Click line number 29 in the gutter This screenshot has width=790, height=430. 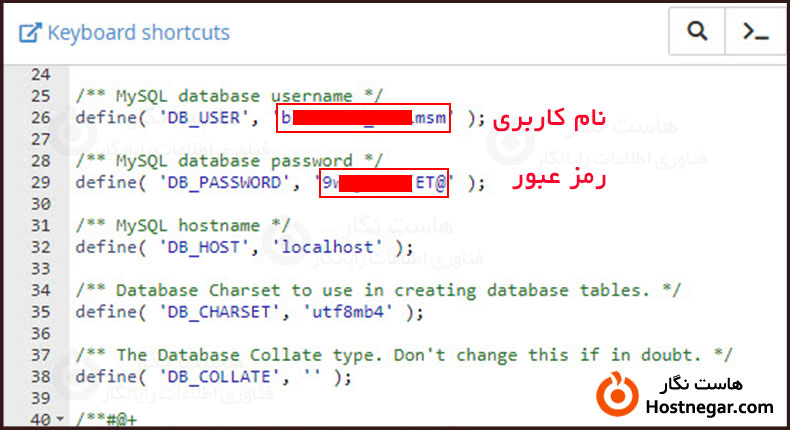[39, 183]
